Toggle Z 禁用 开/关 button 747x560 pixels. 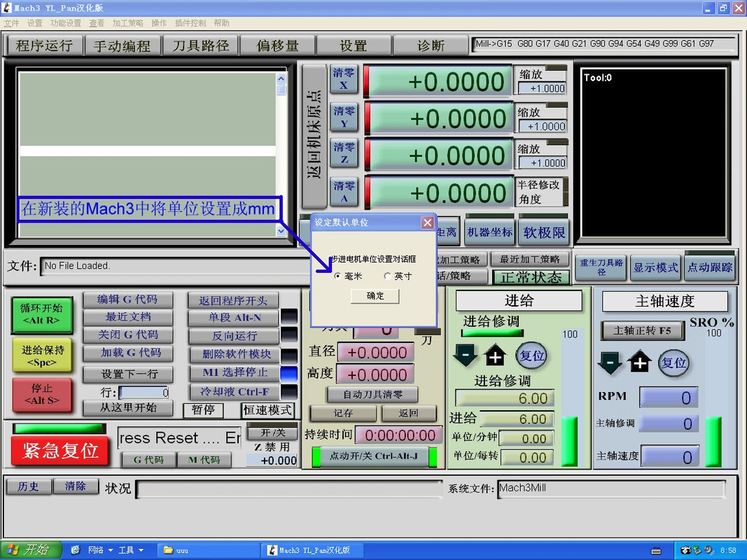tap(272, 433)
